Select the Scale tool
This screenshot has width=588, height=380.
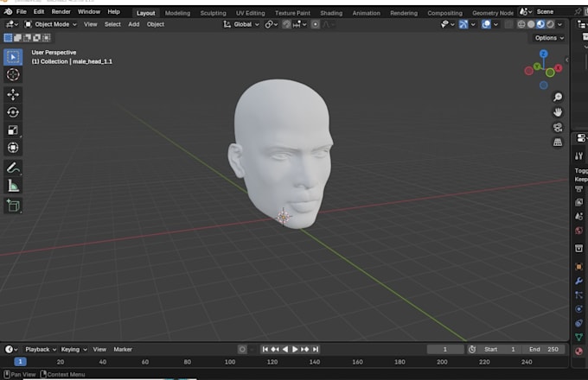[13, 130]
